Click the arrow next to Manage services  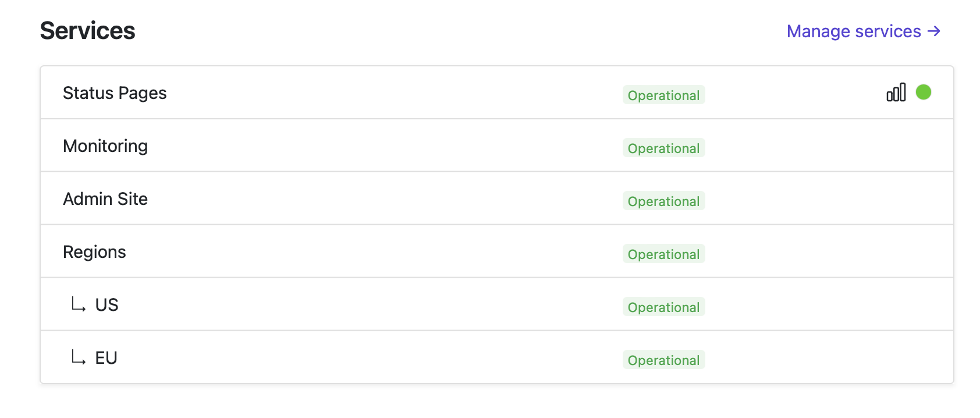pyautogui.click(x=934, y=31)
